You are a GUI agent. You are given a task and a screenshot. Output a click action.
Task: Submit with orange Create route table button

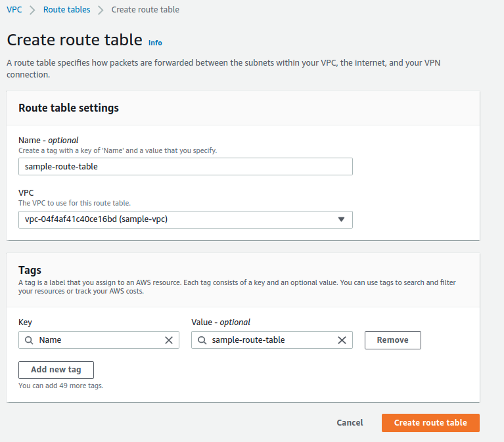click(430, 423)
